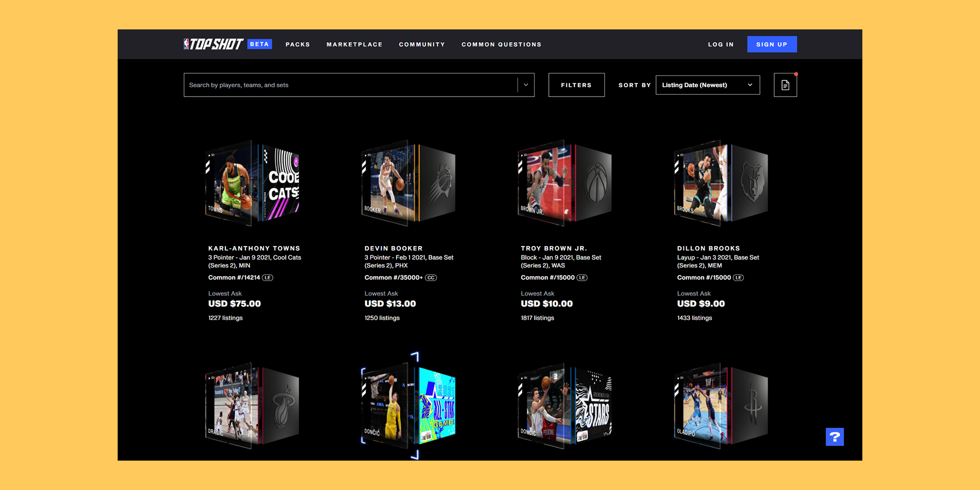The height and width of the screenshot is (490, 980).
Task: Open the Packs menu item
Action: tap(298, 45)
